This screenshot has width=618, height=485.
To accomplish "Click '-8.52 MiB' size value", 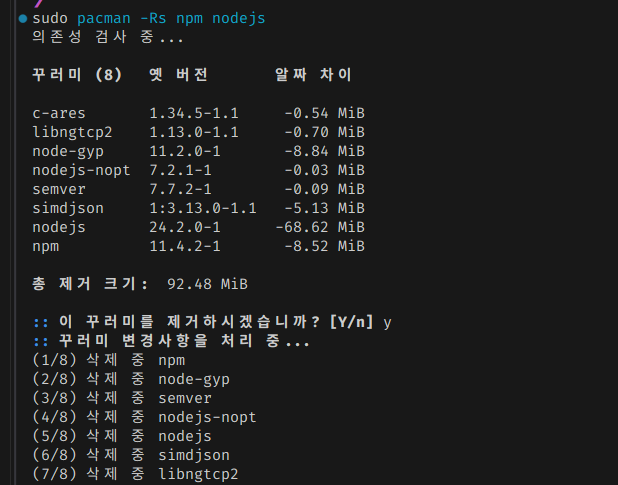I will pos(324,246).
